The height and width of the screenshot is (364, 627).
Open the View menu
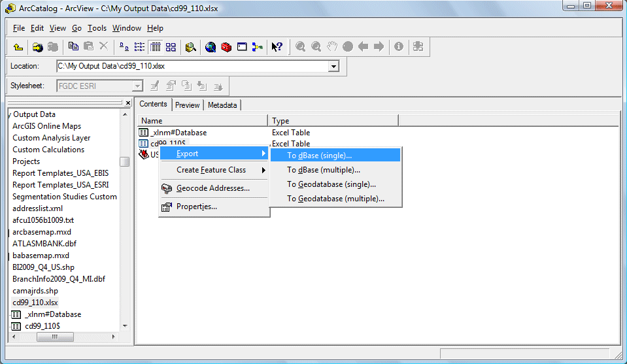pos(58,28)
